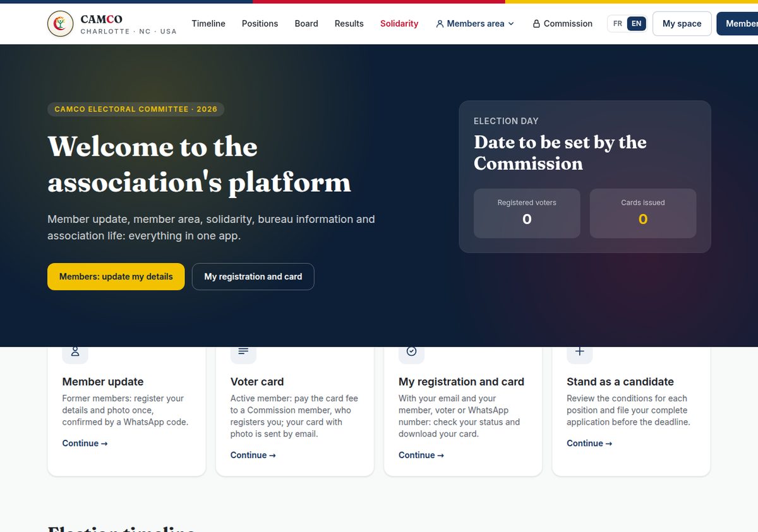Viewport: 758px width, 532px height.
Task: Click the person icon on Member update card
Action: [x=75, y=352]
